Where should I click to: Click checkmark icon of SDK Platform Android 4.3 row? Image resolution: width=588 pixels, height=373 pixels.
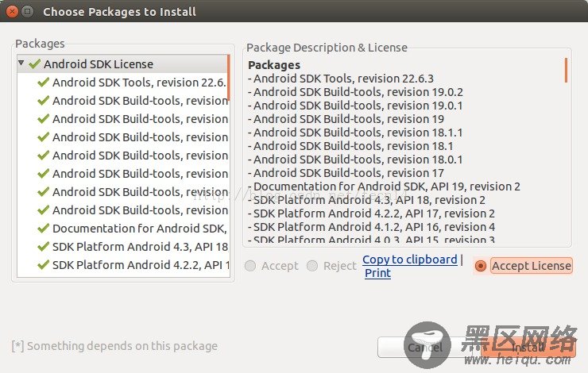43,247
